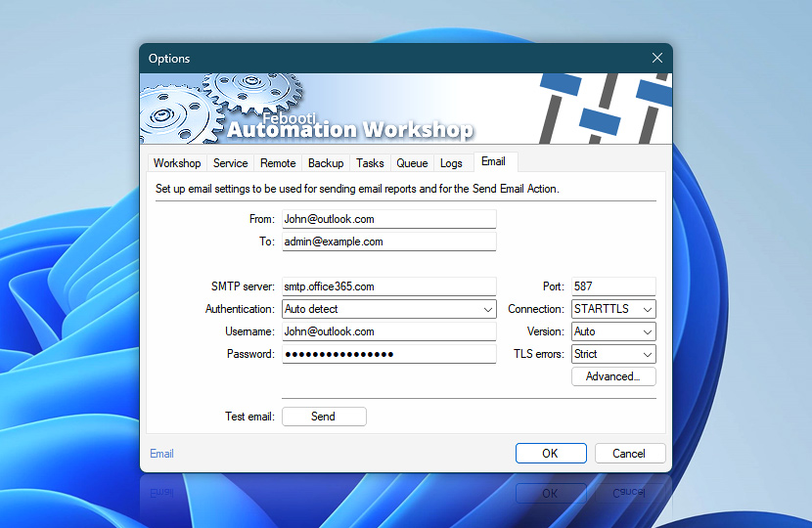Click the Username field

pos(389,331)
